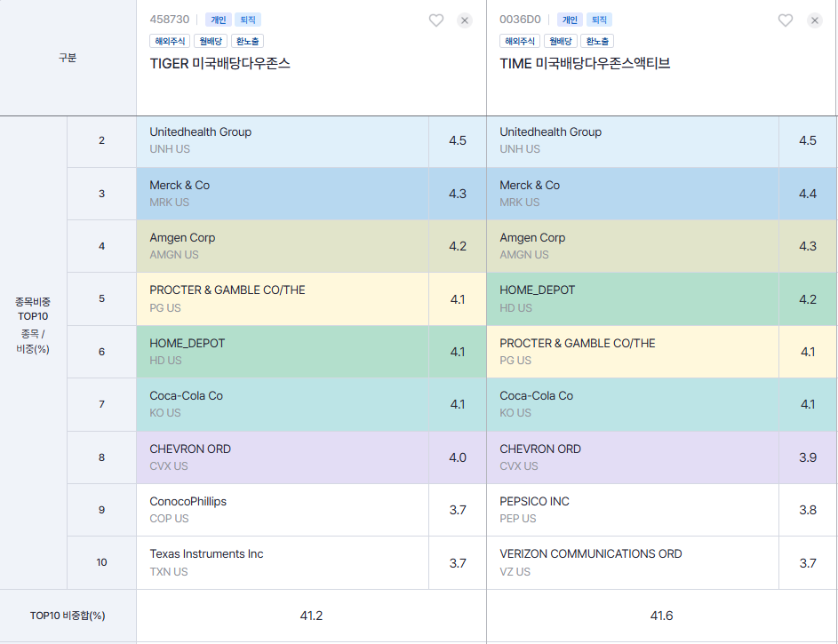The width and height of the screenshot is (838, 644).
Task: Select 해외주식 tag on TIME ETF
Action: point(520,41)
